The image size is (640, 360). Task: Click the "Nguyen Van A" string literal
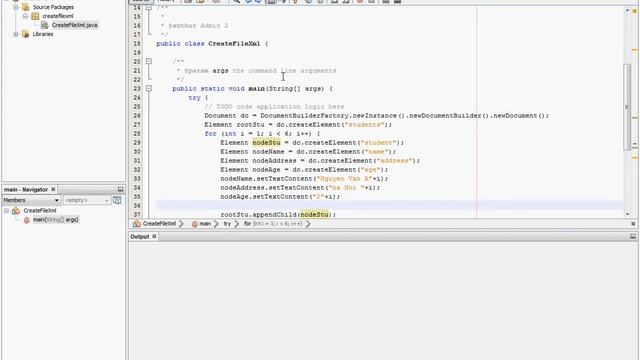pyautogui.click(x=344, y=178)
